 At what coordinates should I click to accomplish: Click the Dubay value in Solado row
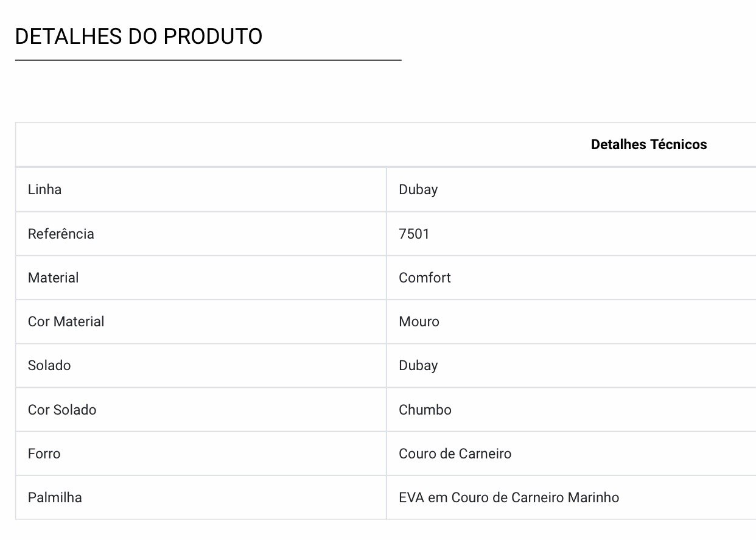pos(418,365)
